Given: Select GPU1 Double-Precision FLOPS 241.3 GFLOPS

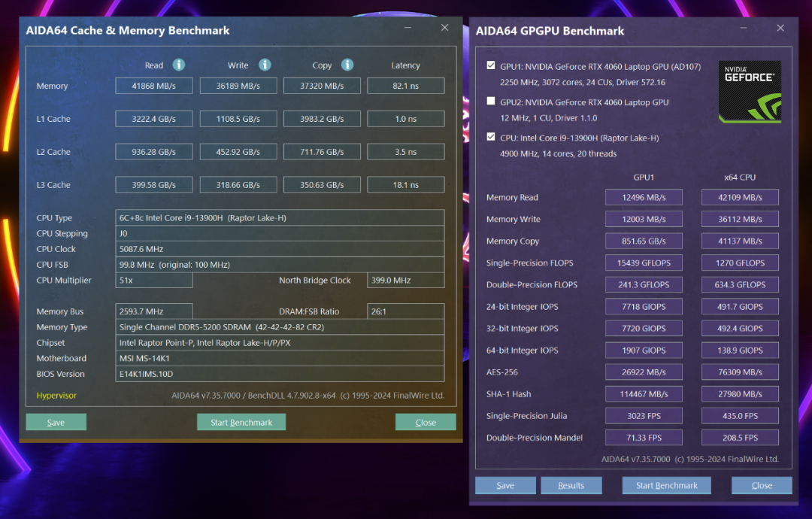Looking at the screenshot, I should pyautogui.click(x=644, y=284).
